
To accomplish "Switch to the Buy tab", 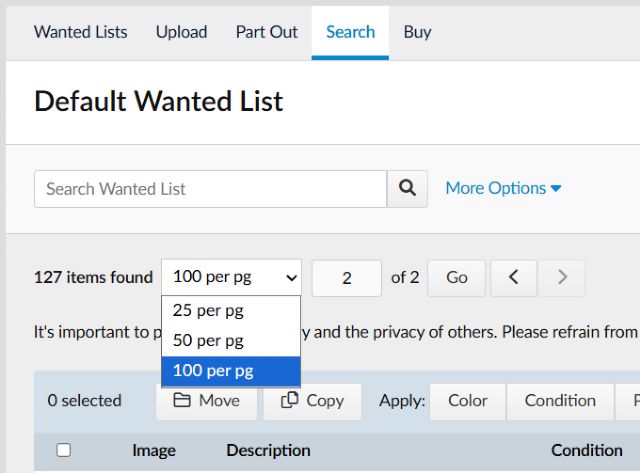I will click(x=417, y=32).
